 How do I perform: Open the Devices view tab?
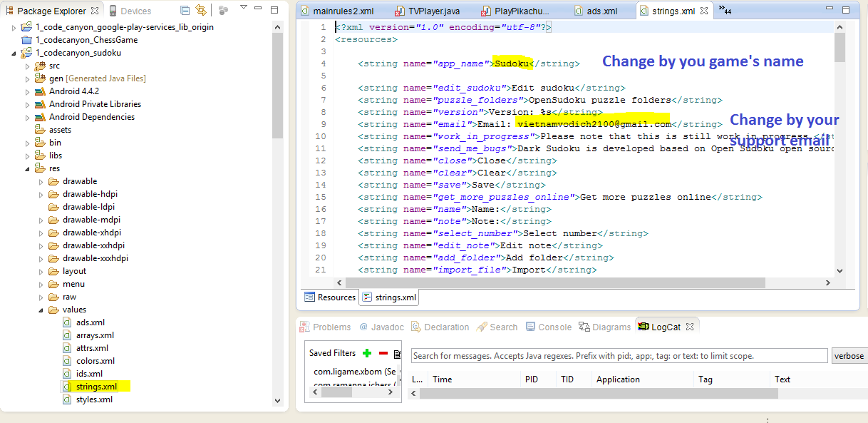click(x=130, y=11)
